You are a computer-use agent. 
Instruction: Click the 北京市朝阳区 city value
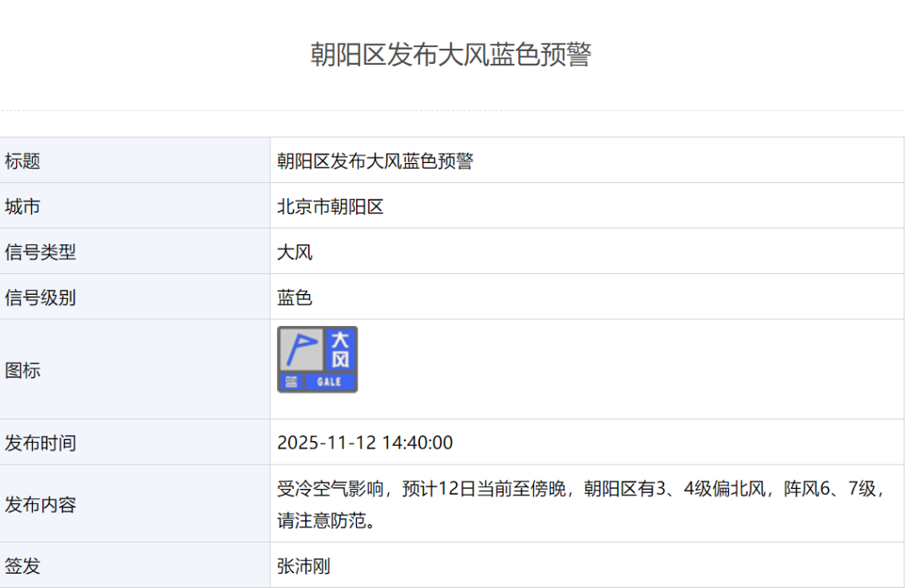330,207
